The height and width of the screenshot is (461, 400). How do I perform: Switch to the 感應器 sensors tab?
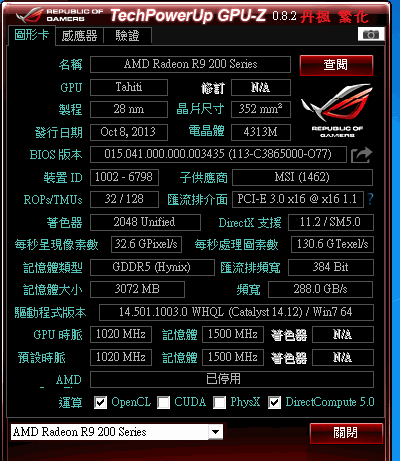(79, 36)
